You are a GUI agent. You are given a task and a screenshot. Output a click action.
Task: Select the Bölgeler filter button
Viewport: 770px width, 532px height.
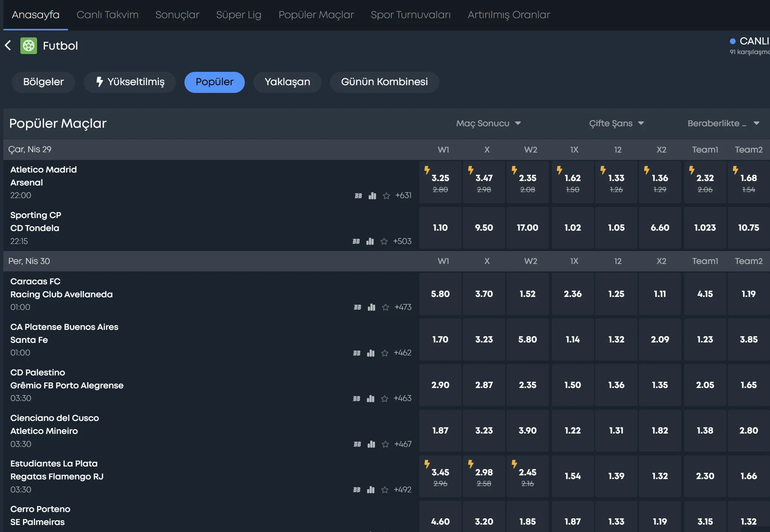[43, 82]
